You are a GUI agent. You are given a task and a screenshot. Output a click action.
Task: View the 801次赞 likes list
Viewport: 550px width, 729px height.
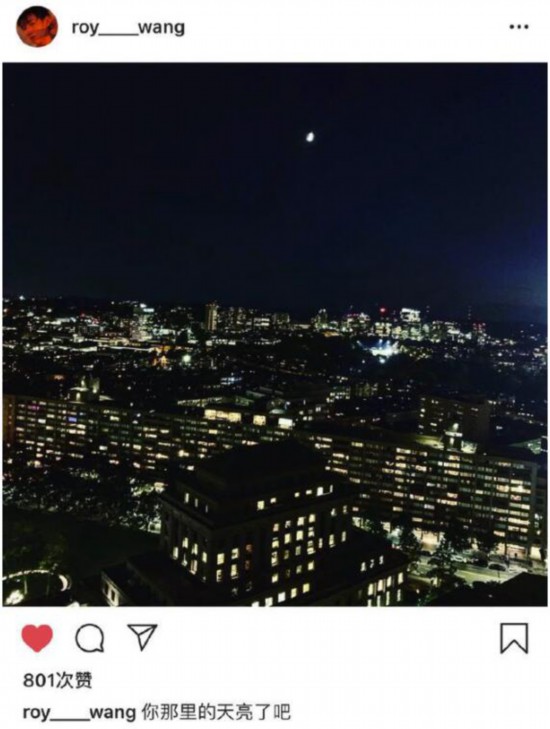pos(58,680)
